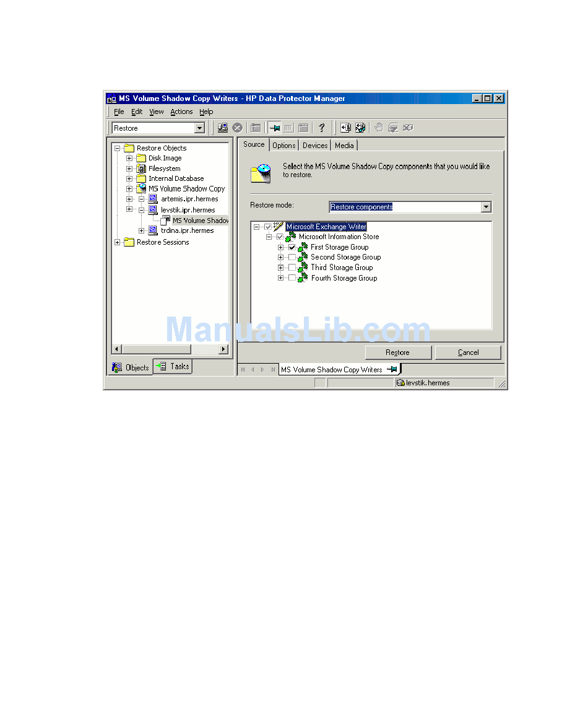Expand the Filesystem node

tap(129, 168)
